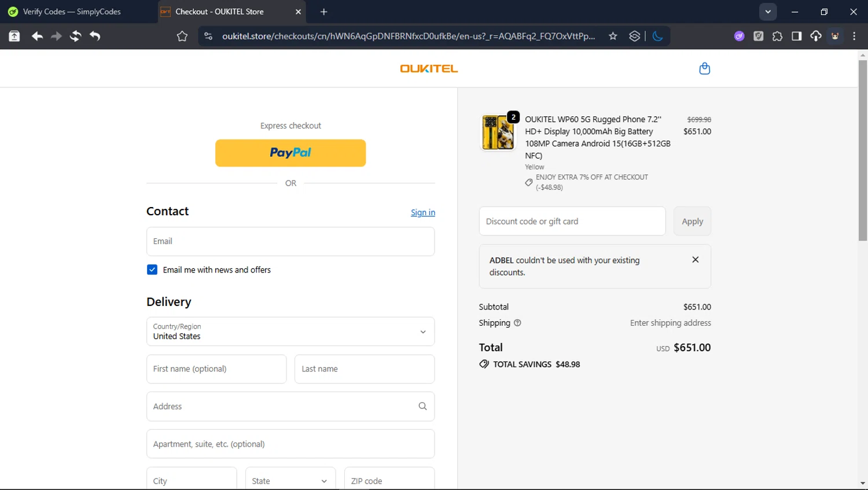The width and height of the screenshot is (868, 490).
Task: Open the profile avatar icon
Action: coord(835,36)
